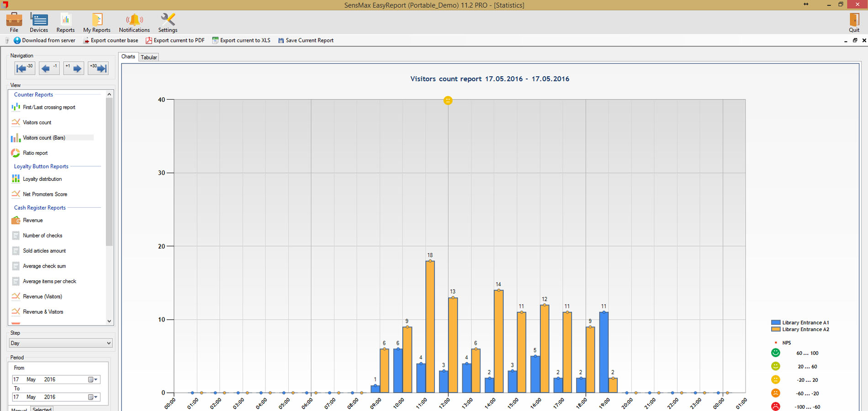Switch to the Tabular tab
This screenshot has width=868, height=411.
pyautogui.click(x=149, y=57)
